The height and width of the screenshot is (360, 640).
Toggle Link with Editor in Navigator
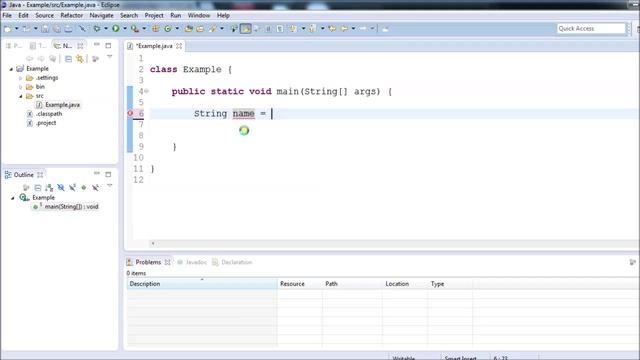[x=80, y=59]
